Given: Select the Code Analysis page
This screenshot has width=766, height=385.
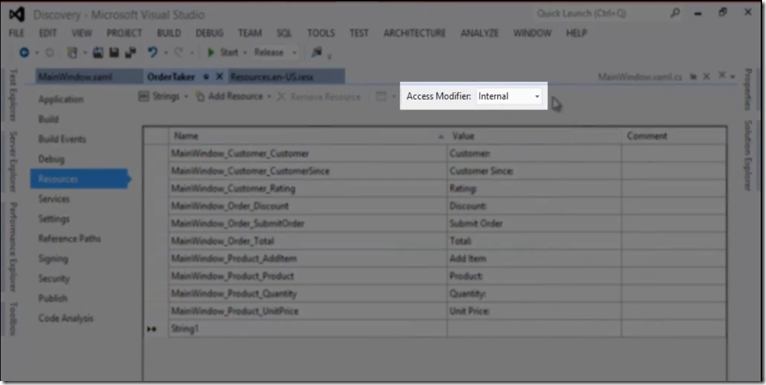Looking at the screenshot, I should 65,319.
